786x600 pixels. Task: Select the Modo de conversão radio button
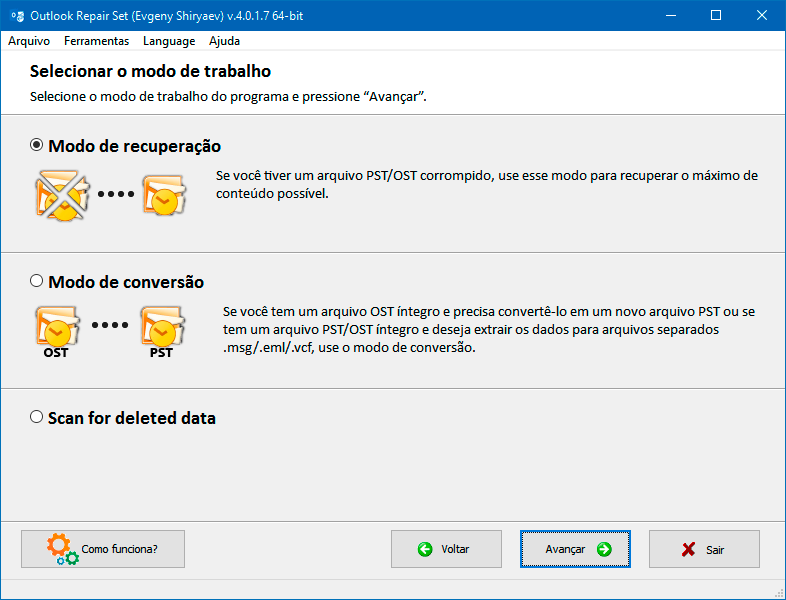(37, 281)
